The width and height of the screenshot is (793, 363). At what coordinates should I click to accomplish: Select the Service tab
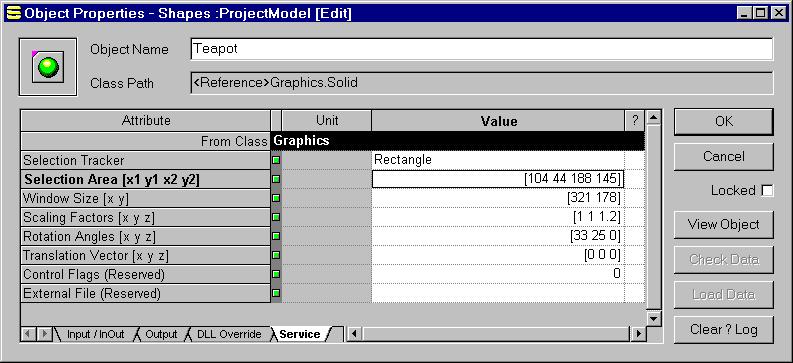point(300,334)
